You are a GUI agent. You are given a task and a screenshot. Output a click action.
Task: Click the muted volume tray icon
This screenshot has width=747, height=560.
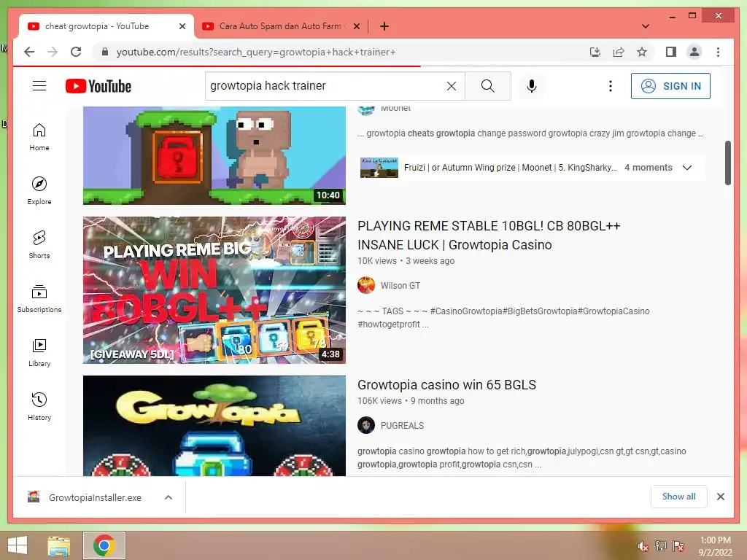point(643,545)
